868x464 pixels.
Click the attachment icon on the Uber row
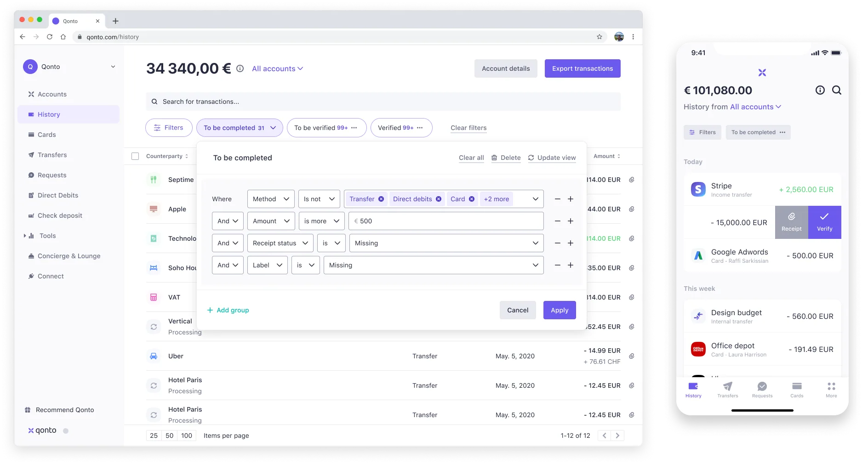pos(632,356)
